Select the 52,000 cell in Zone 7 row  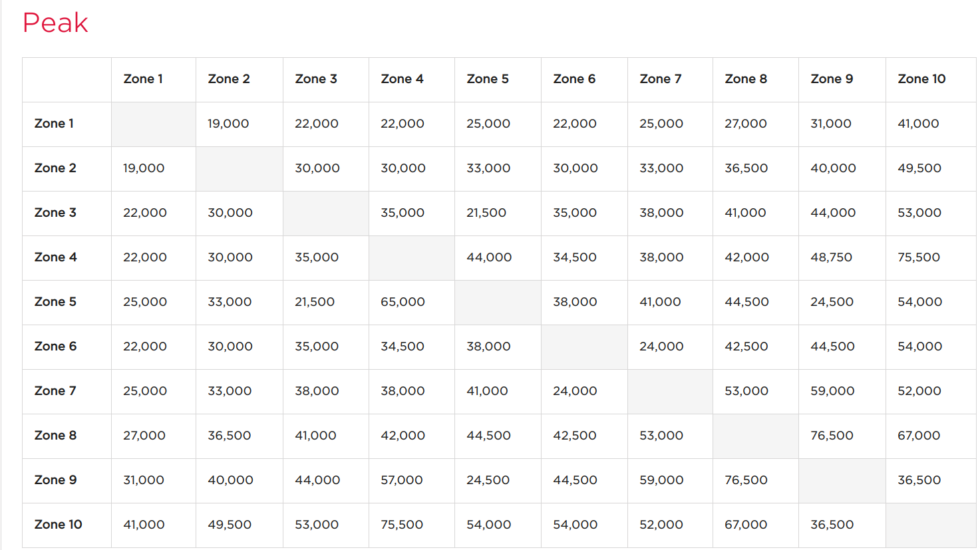pyautogui.click(x=919, y=391)
